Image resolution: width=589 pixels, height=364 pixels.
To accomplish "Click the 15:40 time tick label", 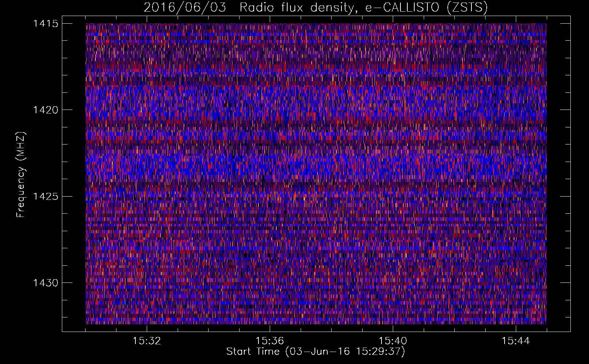I will 393,341.
